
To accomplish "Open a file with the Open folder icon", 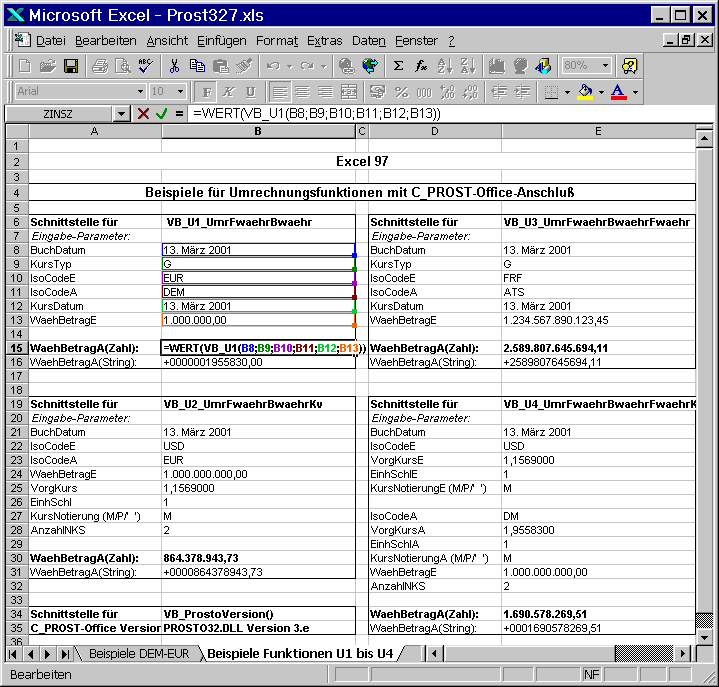I will (x=48, y=66).
